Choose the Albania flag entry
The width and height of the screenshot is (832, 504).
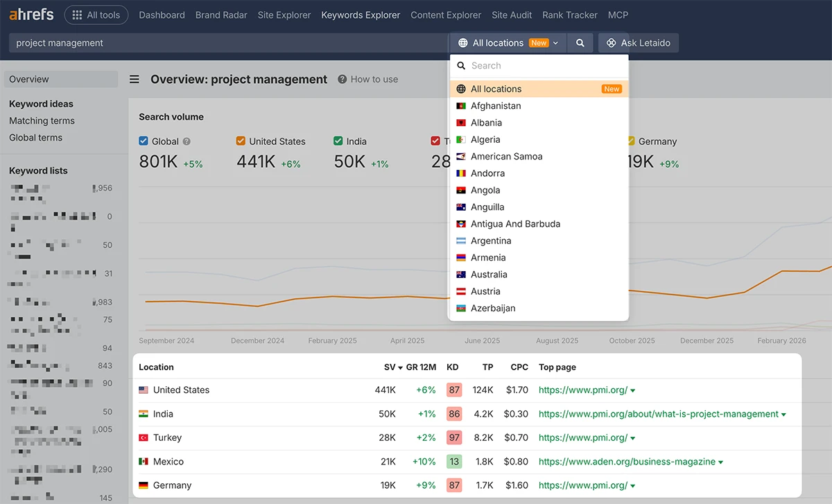point(539,123)
